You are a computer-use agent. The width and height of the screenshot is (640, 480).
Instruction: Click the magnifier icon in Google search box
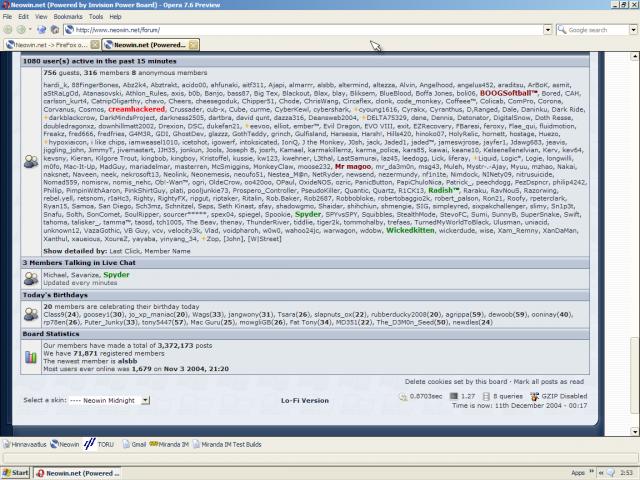(x=562, y=30)
